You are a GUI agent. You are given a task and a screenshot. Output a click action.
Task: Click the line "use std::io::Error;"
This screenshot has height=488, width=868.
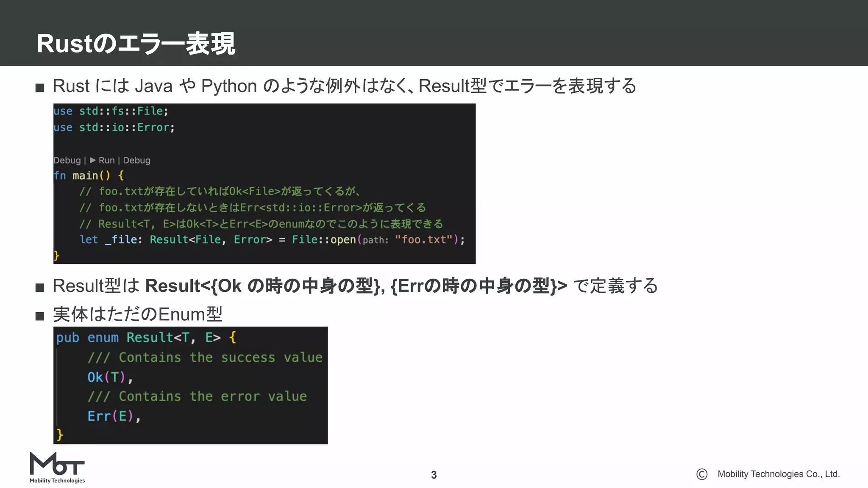click(x=114, y=128)
